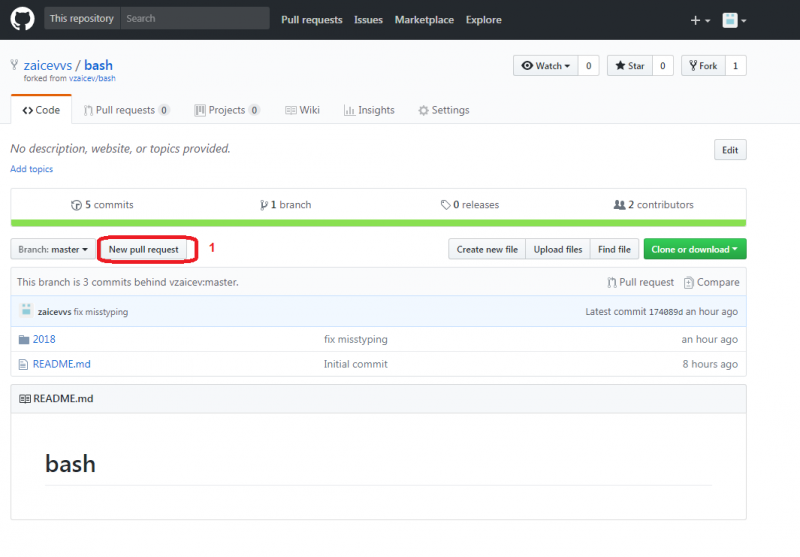The image size is (800, 557).
Task: Click the Star button
Action: tap(630, 66)
